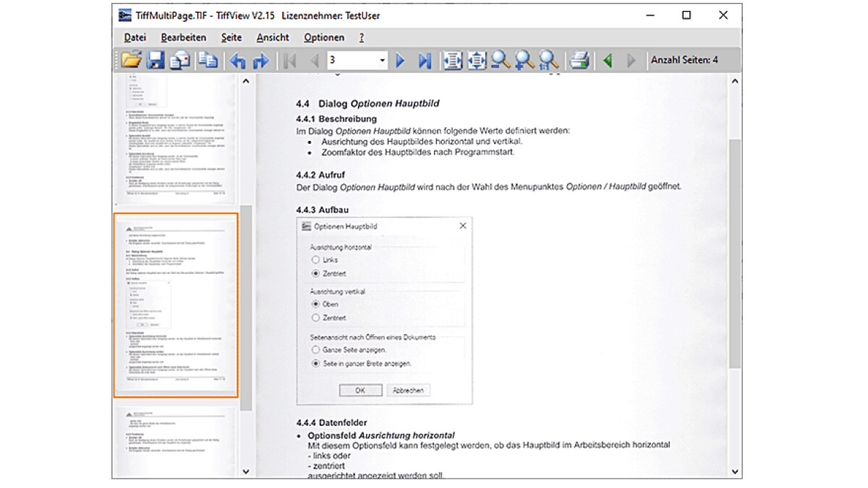868x488 pixels.
Task: Fit the page to window width
Action: click(453, 61)
